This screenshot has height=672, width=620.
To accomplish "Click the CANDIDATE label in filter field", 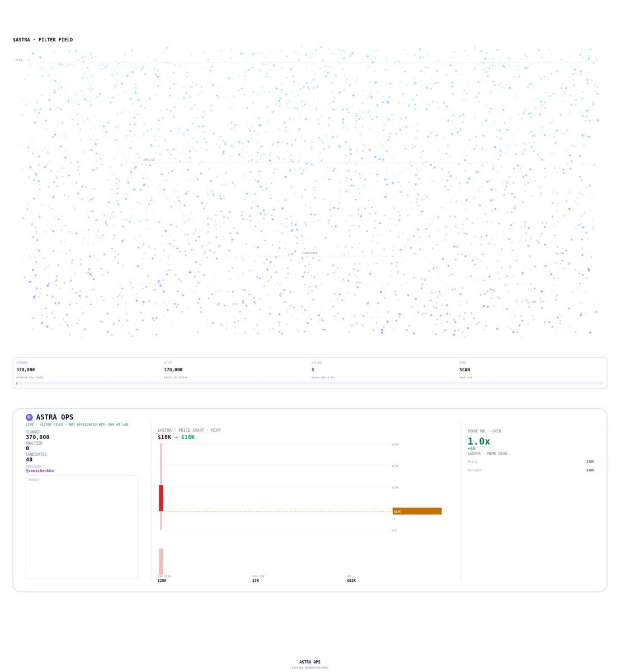I will pos(310,253).
